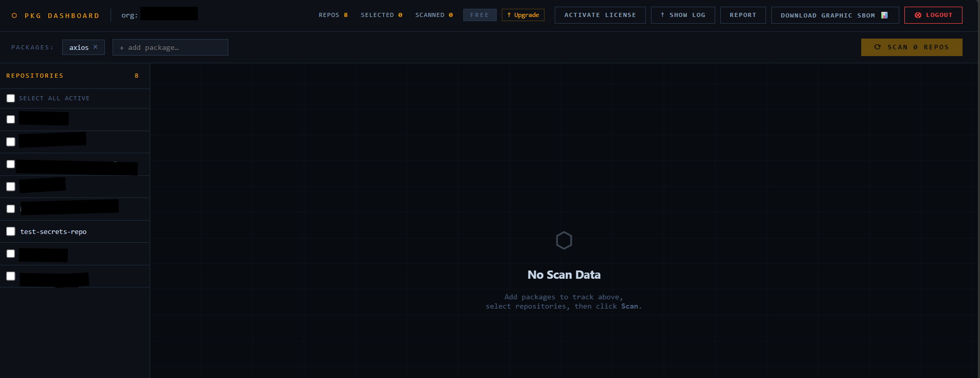Click the Show Log button
This screenshot has width=980, height=378.
click(683, 15)
